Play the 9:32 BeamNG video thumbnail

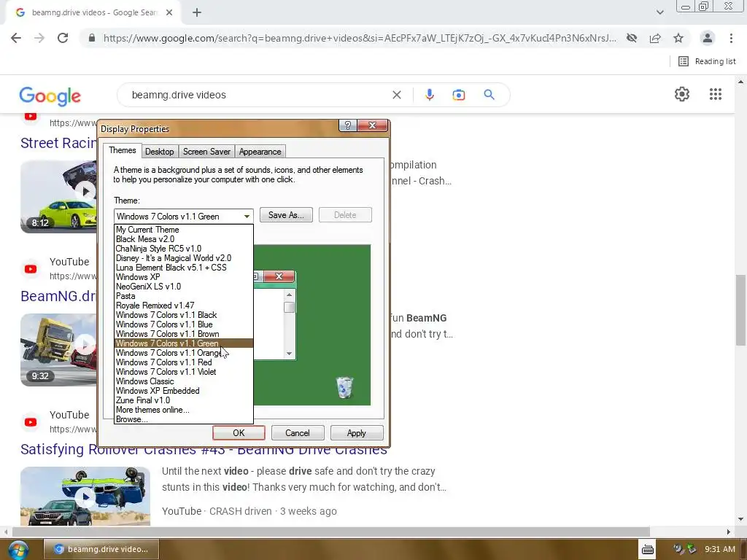(x=58, y=349)
